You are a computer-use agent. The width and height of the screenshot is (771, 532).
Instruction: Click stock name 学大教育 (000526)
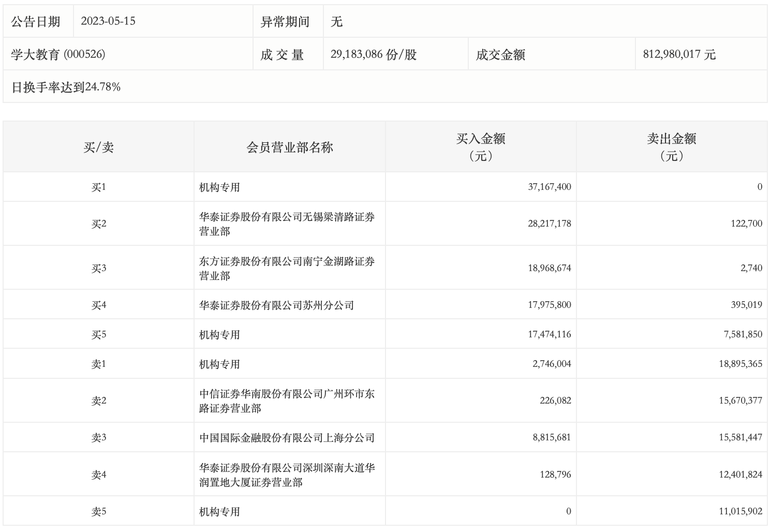58,54
